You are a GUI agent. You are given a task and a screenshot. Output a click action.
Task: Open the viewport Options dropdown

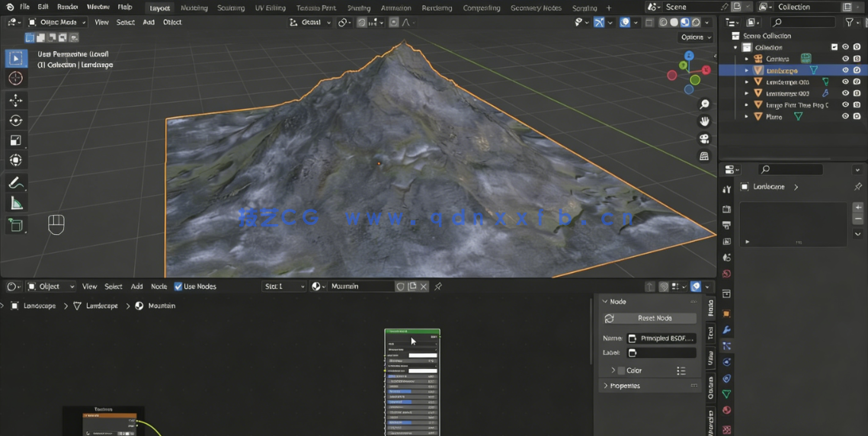point(695,37)
